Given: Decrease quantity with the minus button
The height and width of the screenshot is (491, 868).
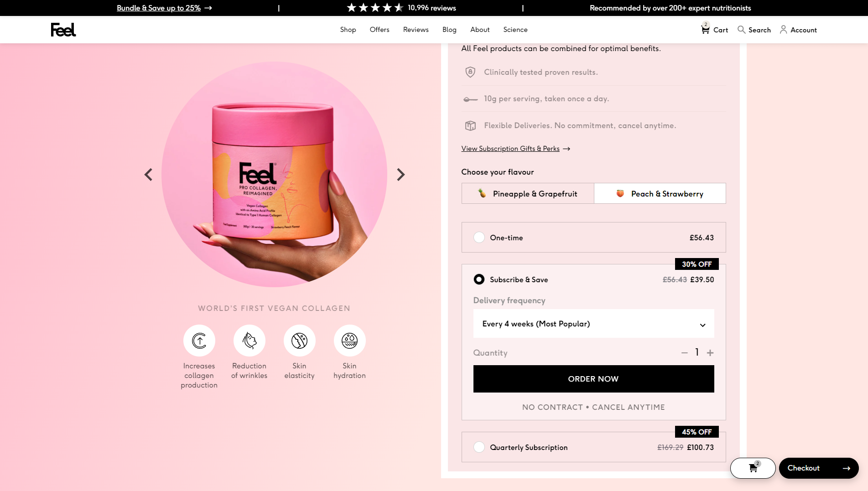Looking at the screenshot, I should (x=684, y=353).
